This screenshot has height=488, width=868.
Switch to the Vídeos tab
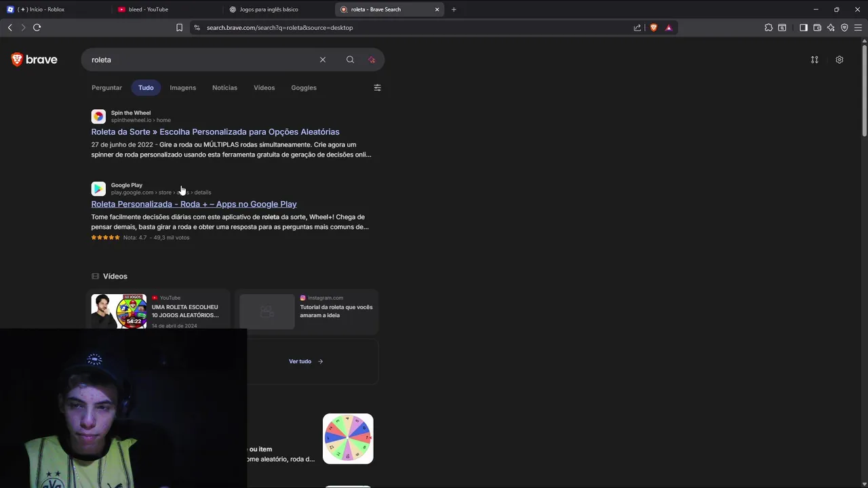pyautogui.click(x=264, y=87)
